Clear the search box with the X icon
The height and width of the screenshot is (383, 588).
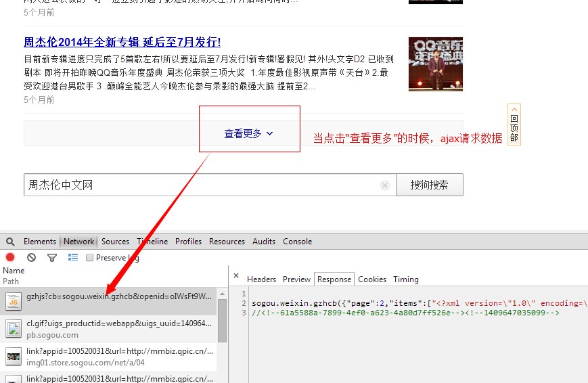pyautogui.click(x=385, y=185)
